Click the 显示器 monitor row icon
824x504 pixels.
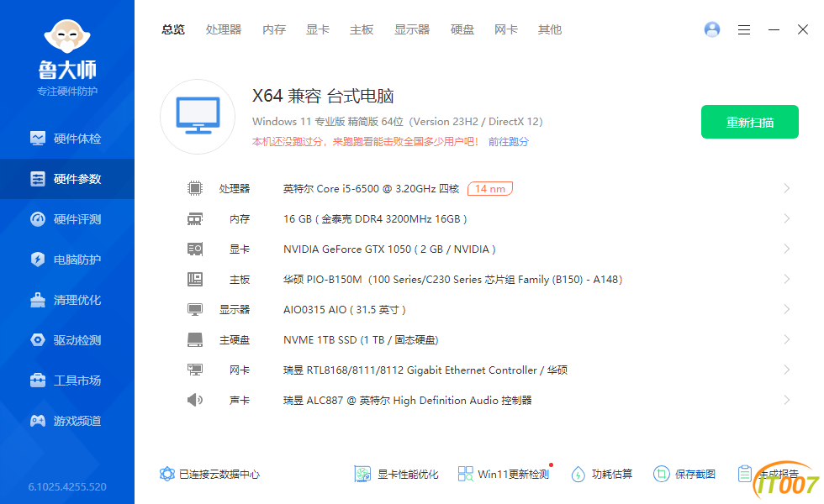pos(195,309)
